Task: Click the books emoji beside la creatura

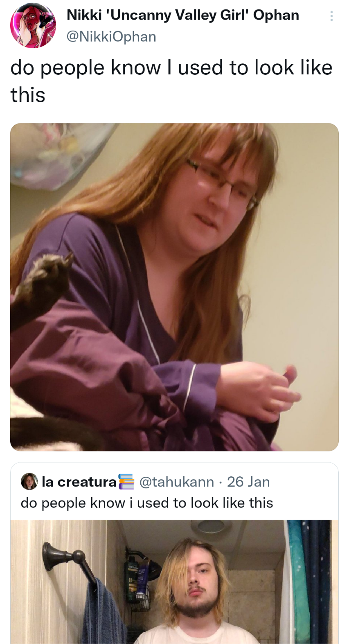Action: 126,482
